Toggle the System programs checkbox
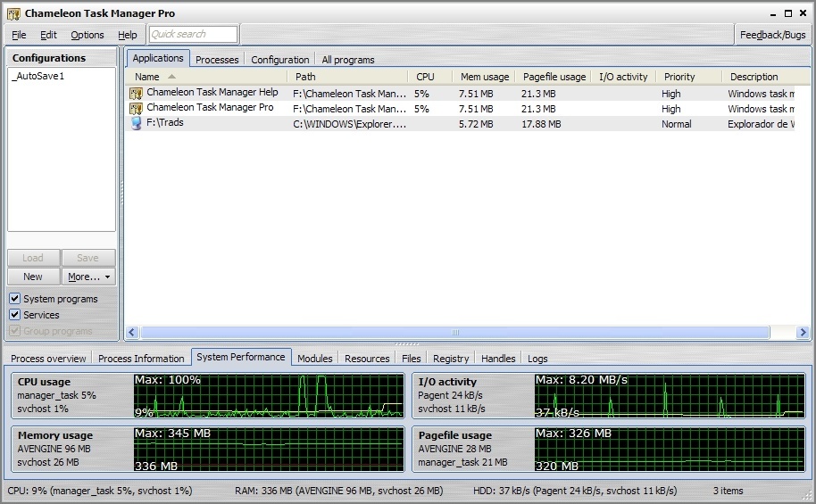The width and height of the screenshot is (816, 504). (x=14, y=299)
